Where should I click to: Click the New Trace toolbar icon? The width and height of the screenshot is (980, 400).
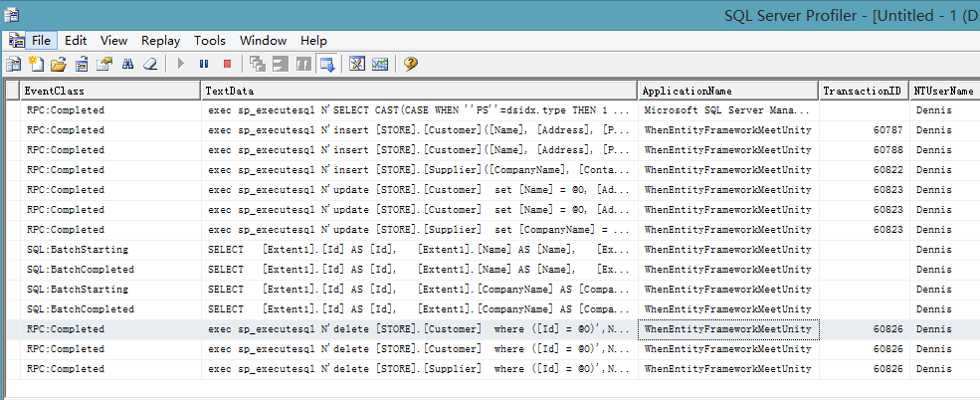pos(13,64)
